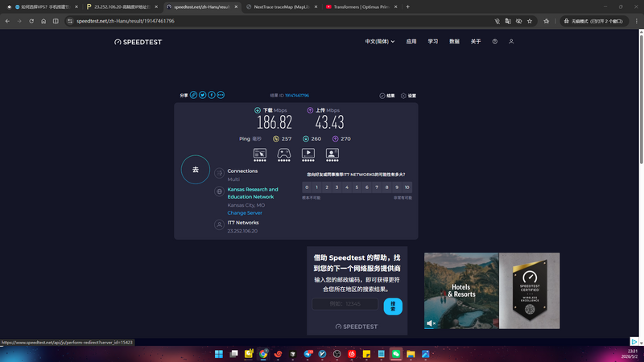Open result ID 19147461796 link
The height and width of the screenshot is (362, 644).
click(297, 96)
